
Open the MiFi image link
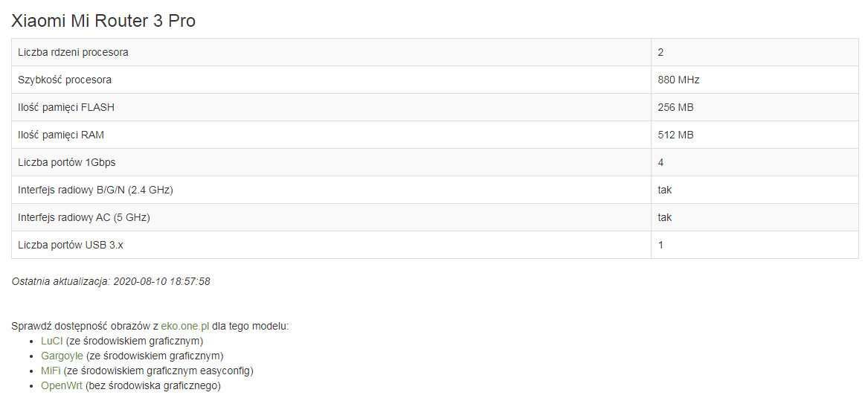point(51,371)
